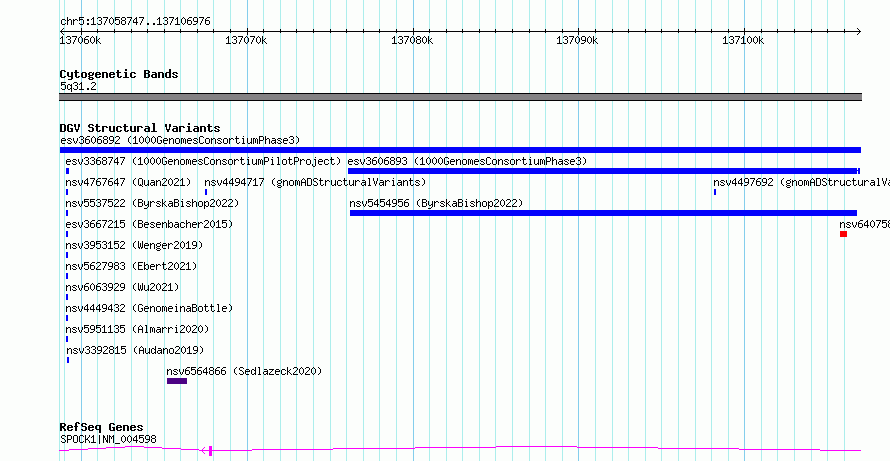890x461 pixels.
Task: Open the esv3606893 (1000GenomesConsortiumPhase3) label
Action: point(467,161)
